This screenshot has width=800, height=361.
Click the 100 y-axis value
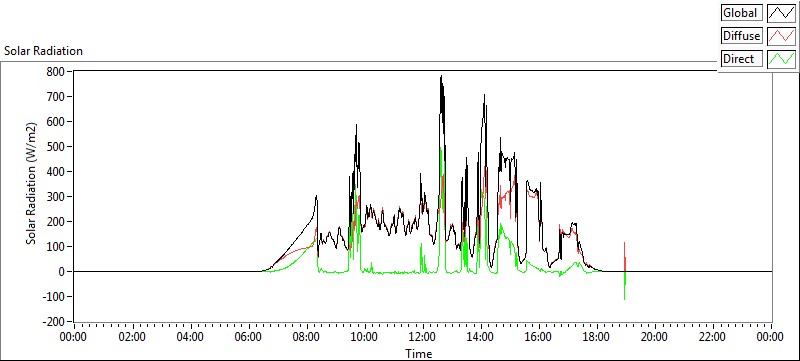click(x=56, y=246)
